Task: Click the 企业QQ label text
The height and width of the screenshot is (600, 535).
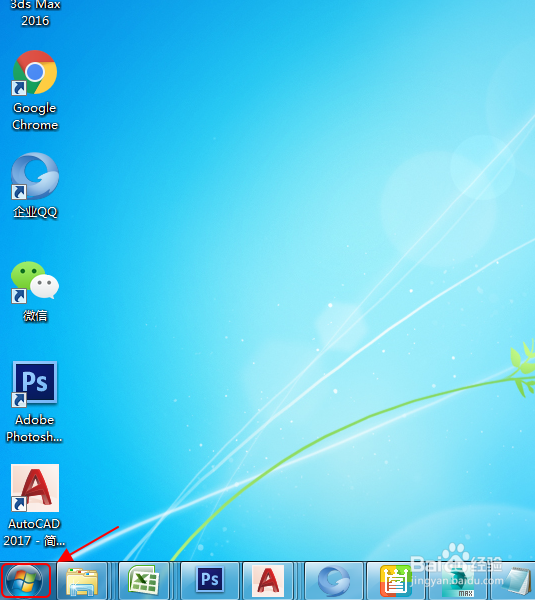Action: coord(35,212)
